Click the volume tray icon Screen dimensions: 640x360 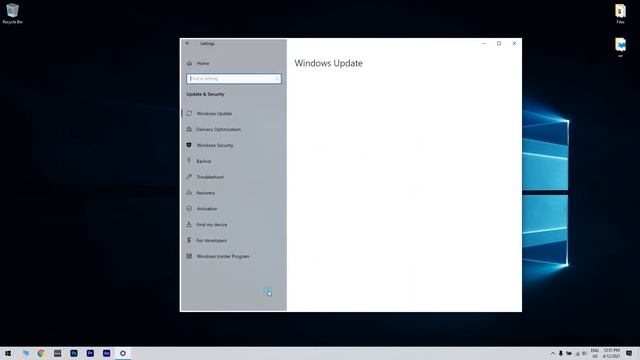pyautogui.click(x=584, y=353)
